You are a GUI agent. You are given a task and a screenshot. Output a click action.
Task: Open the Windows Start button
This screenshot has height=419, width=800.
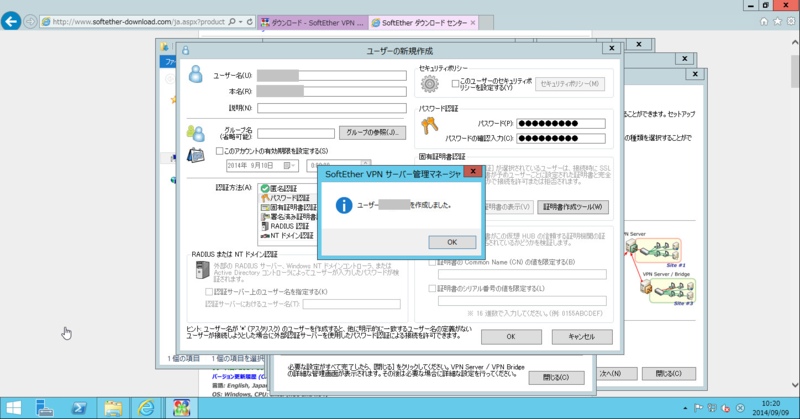pyautogui.click(x=14, y=408)
